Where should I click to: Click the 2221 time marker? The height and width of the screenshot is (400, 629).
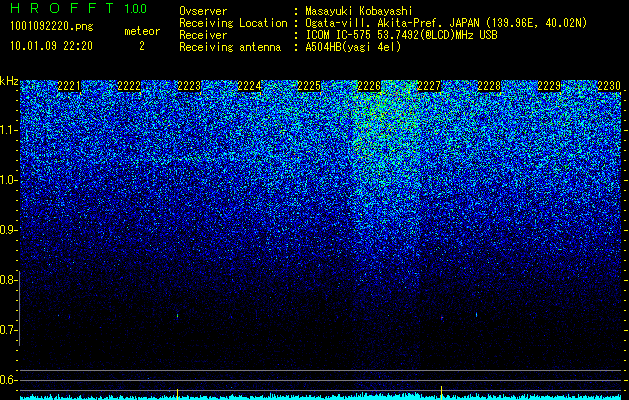pos(69,86)
